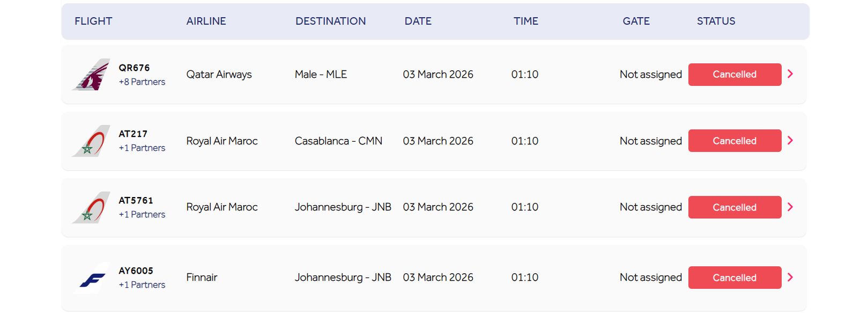Click Royal Air Maroc logo for AT5761

(x=92, y=208)
